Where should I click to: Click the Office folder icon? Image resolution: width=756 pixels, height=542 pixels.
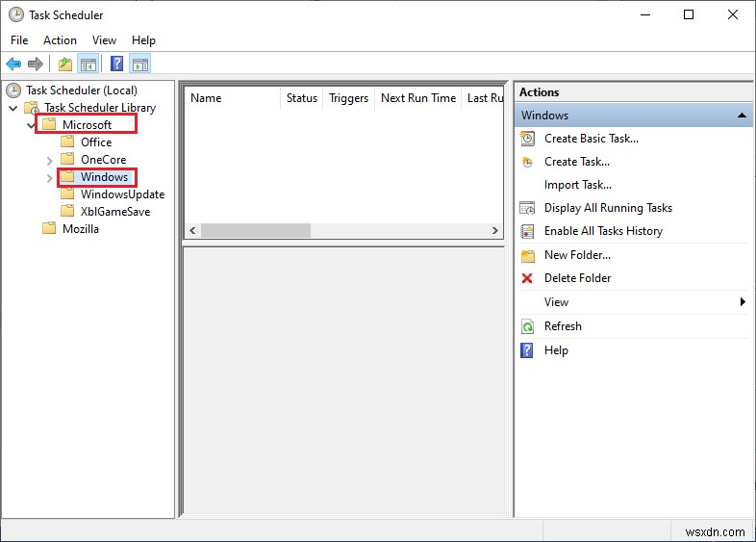click(67, 142)
